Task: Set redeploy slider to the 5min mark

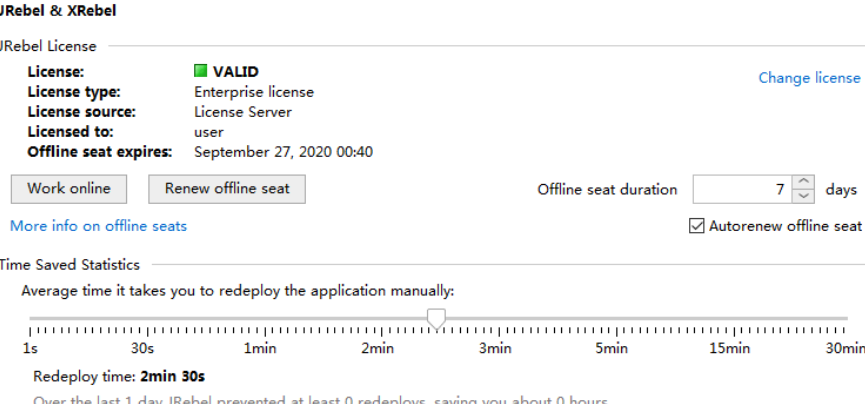Action: click(x=611, y=328)
